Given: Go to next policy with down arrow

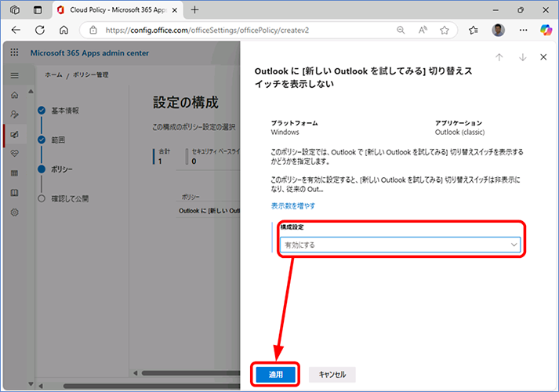Looking at the screenshot, I should tap(523, 57).
